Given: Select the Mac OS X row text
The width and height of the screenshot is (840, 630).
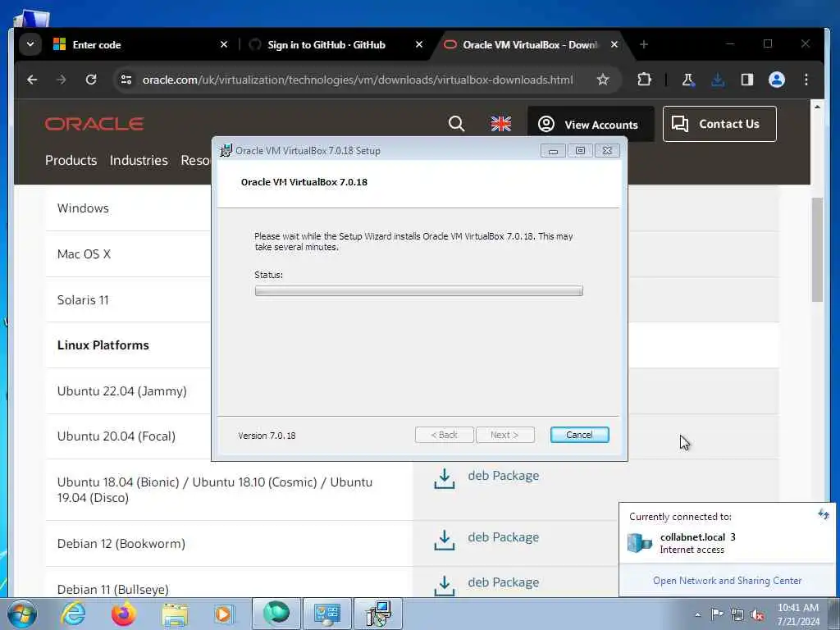Looking at the screenshot, I should [84, 254].
